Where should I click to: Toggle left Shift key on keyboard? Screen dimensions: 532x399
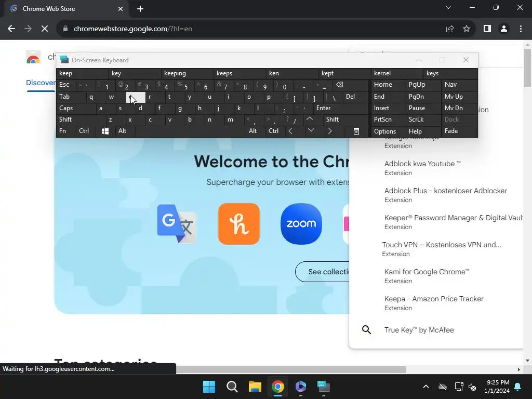pyautogui.click(x=81, y=119)
